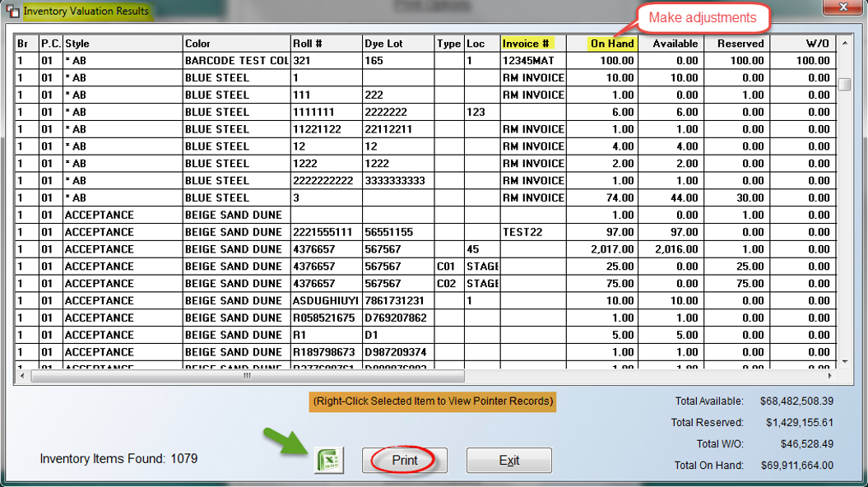Viewport: 868px width, 487px height.
Task: Click the Print button
Action: (x=405, y=460)
